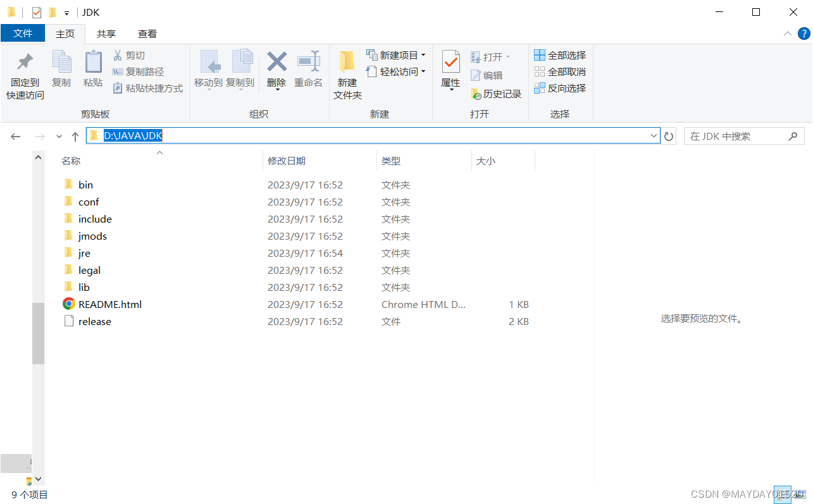Sort by the Size (大小) column header
The width and height of the screenshot is (813, 504).
click(503, 161)
